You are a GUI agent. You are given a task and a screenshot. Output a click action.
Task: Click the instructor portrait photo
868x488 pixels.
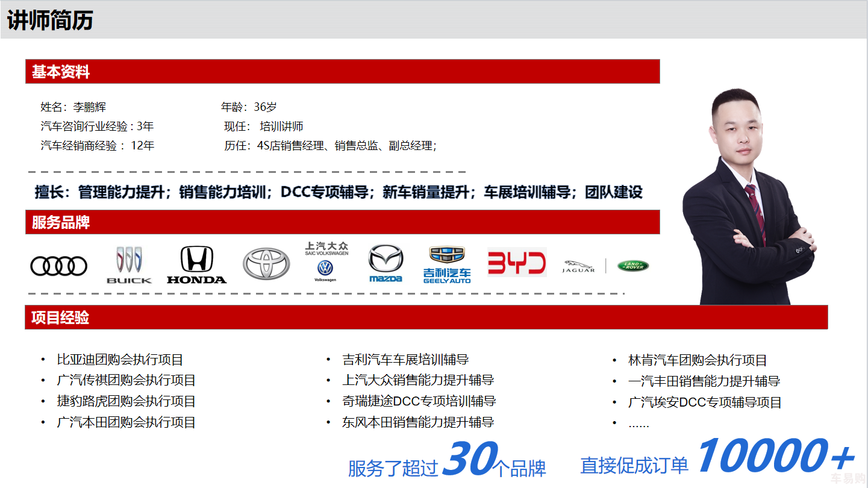(x=749, y=196)
